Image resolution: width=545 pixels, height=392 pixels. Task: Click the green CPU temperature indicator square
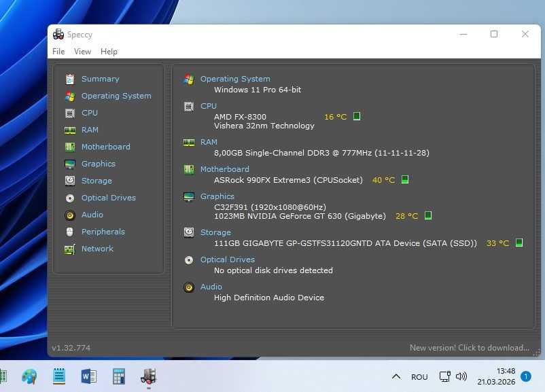click(357, 116)
